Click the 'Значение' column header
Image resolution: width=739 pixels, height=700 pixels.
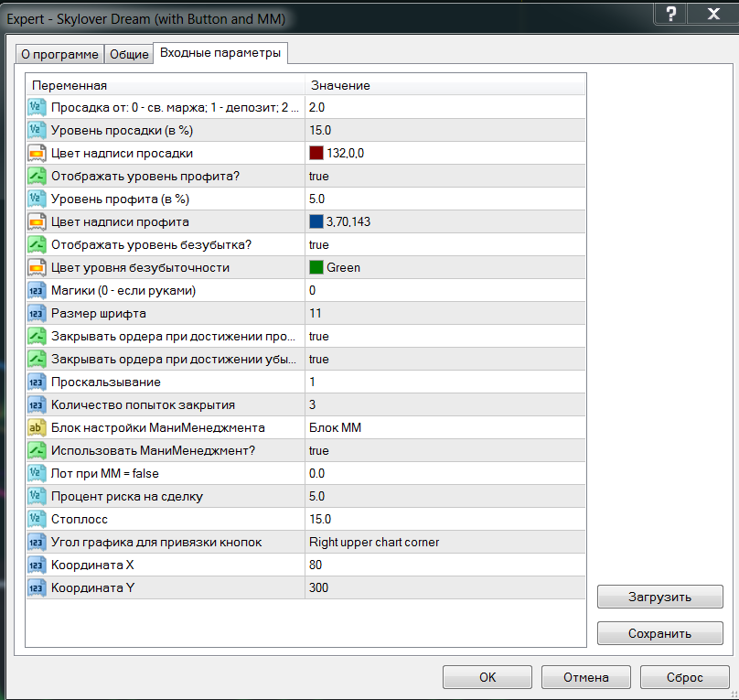click(444, 85)
